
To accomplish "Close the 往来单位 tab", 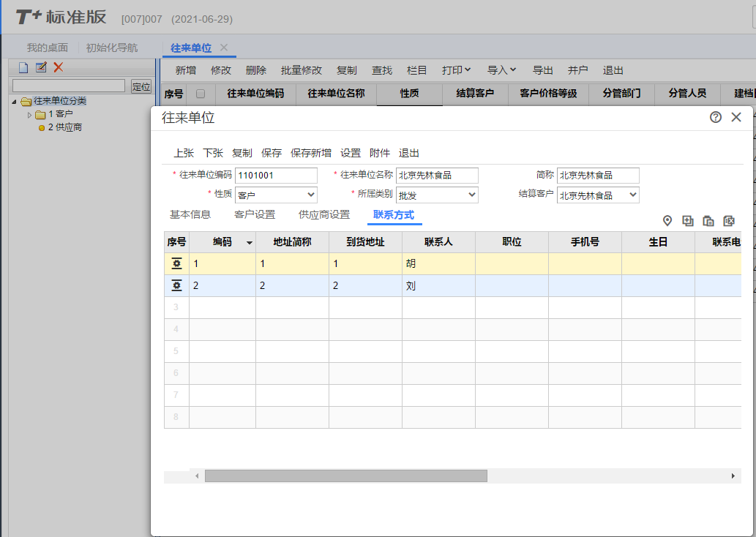I will [x=224, y=48].
